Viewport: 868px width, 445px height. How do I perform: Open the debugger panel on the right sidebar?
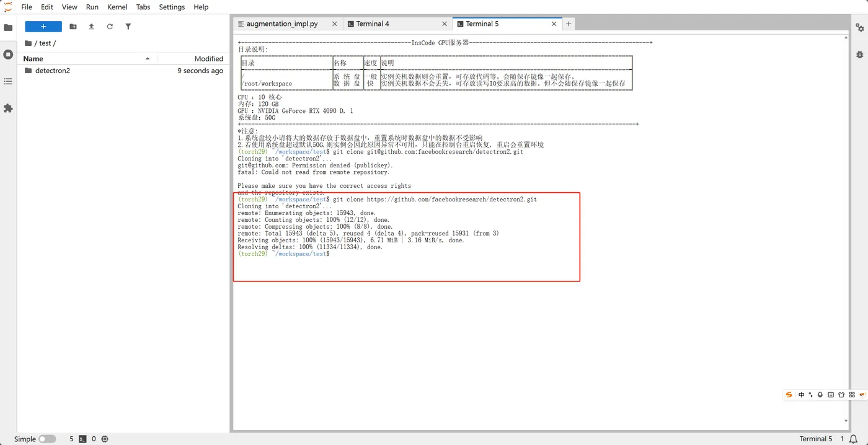tap(859, 54)
